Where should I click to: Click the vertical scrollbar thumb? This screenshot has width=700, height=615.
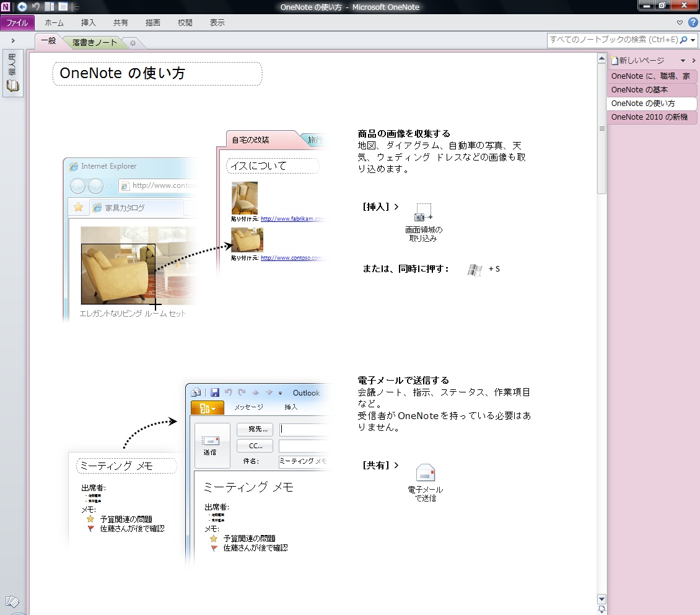point(602,128)
